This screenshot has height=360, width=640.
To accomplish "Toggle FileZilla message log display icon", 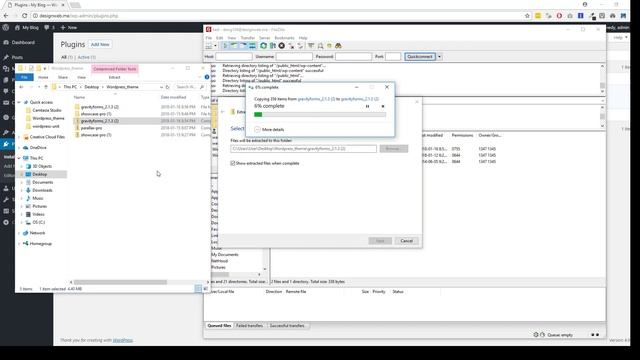I will click(x=225, y=46).
